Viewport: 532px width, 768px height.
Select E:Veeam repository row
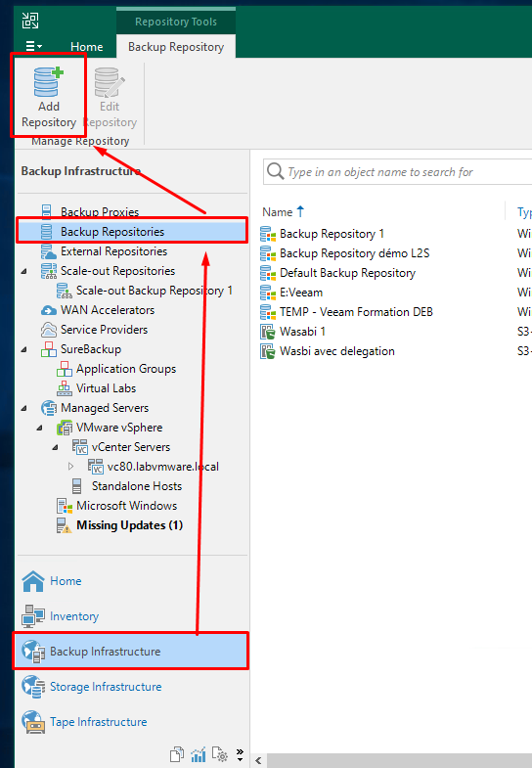[x=301, y=293]
